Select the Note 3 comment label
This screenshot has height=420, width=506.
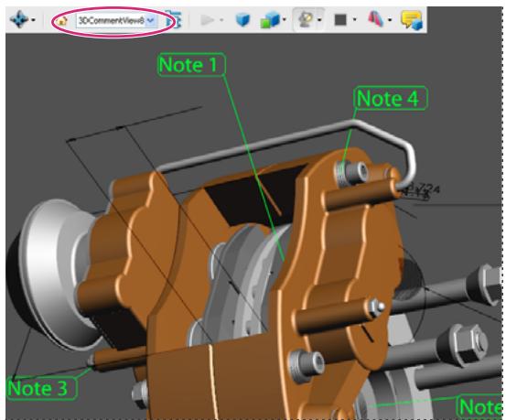coord(41,388)
